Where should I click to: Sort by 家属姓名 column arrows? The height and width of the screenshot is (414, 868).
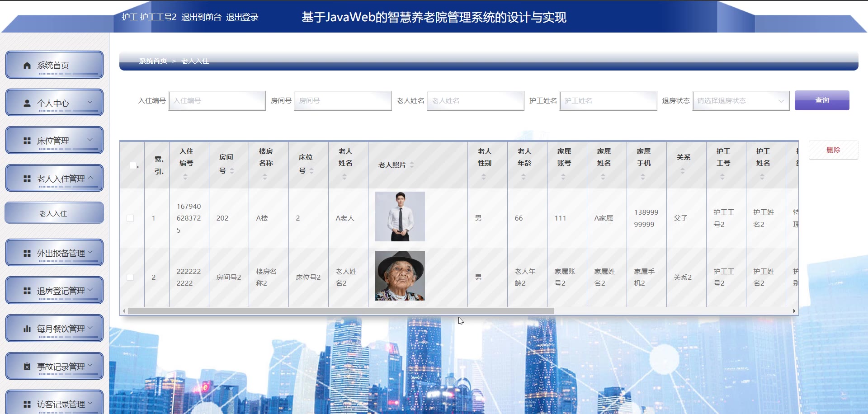(x=603, y=177)
